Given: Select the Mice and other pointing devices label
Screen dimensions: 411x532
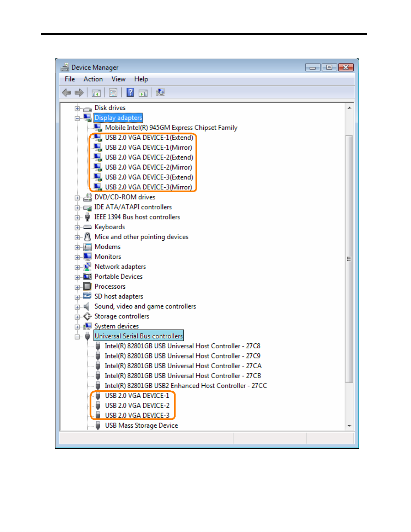Looking at the screenshot, I should [141, 237].
